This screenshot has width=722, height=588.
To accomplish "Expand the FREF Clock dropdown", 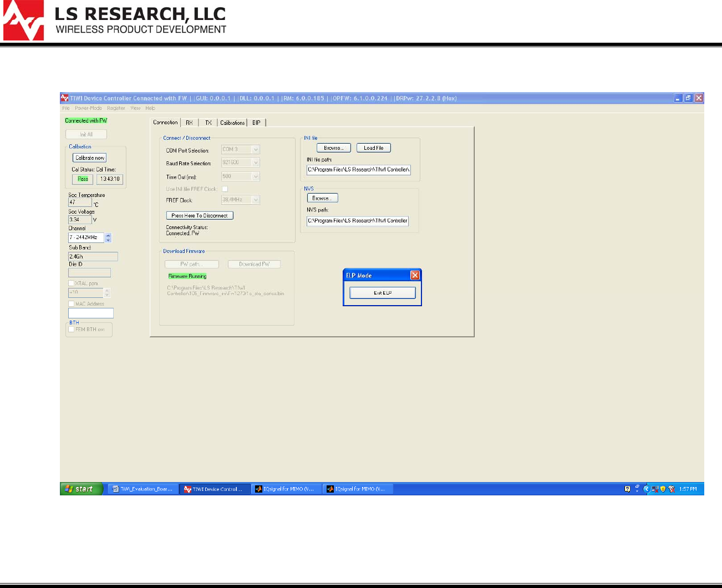I will (256, 200).
